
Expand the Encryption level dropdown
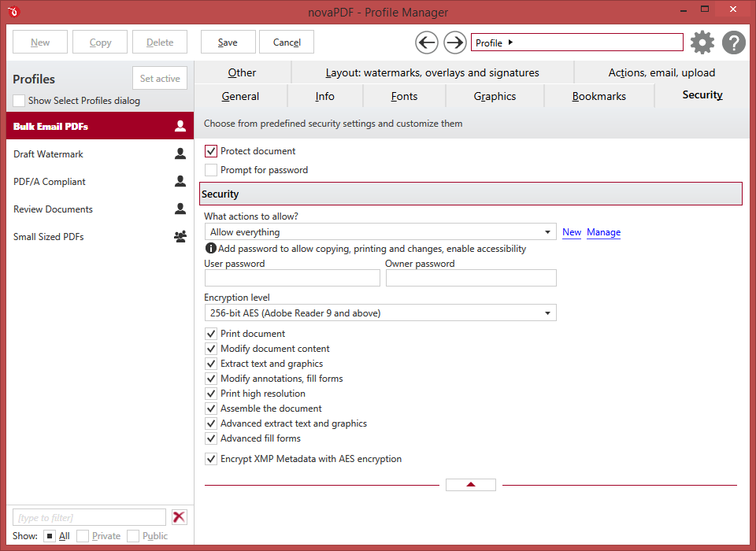click(x=380, y=313)
